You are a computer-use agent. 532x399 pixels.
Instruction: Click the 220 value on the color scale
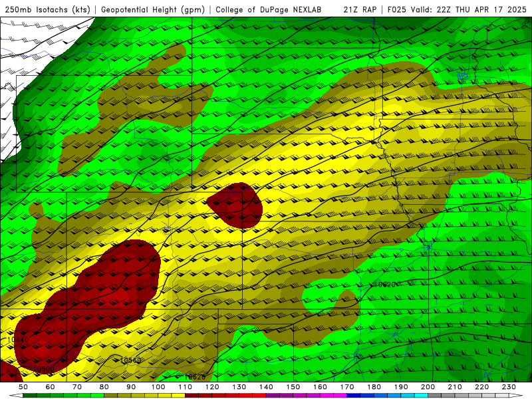(x=482, y=387)
